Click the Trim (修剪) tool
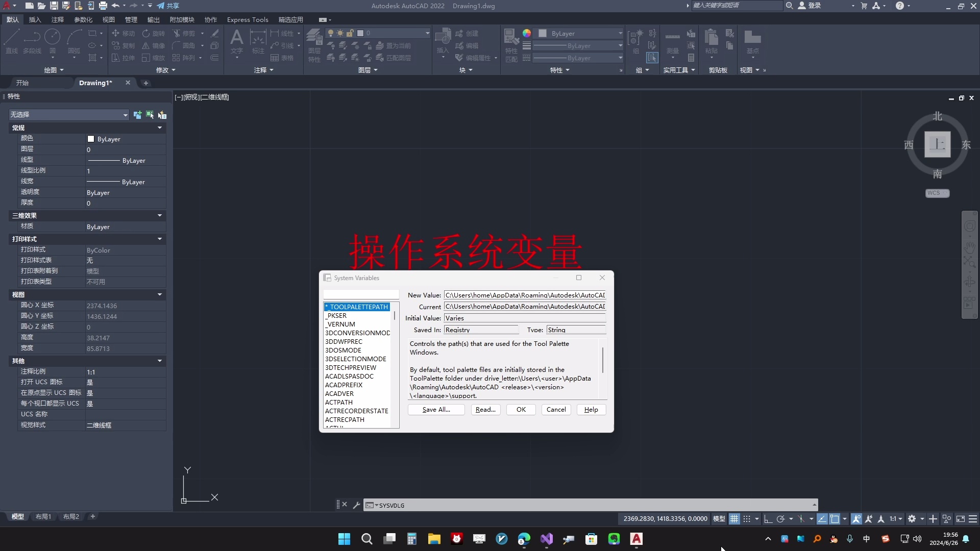The height and width of the screenshot is (551, 980). point(184,33)
